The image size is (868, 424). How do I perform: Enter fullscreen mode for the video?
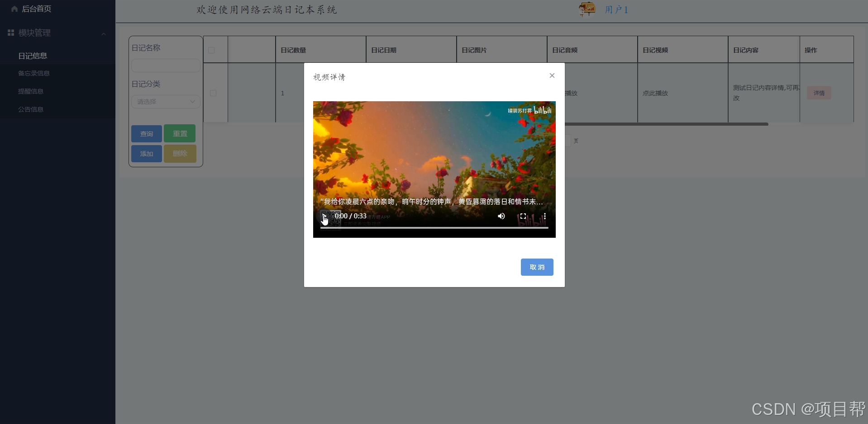[x=523, y=216]
